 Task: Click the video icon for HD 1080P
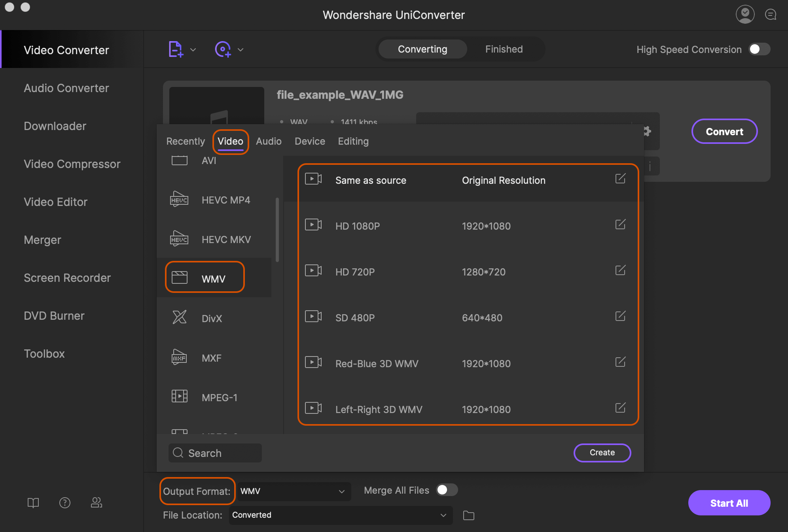(313, 225)
